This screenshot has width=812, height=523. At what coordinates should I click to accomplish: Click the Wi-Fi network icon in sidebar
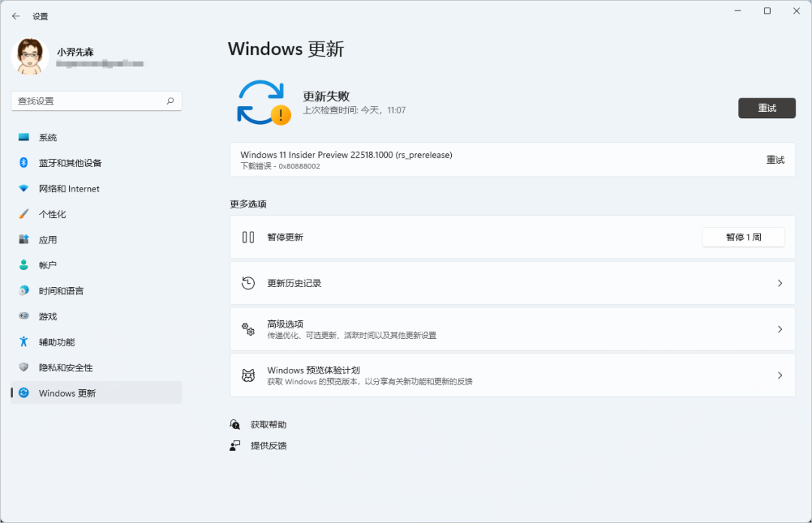click(x=24, y=189)
